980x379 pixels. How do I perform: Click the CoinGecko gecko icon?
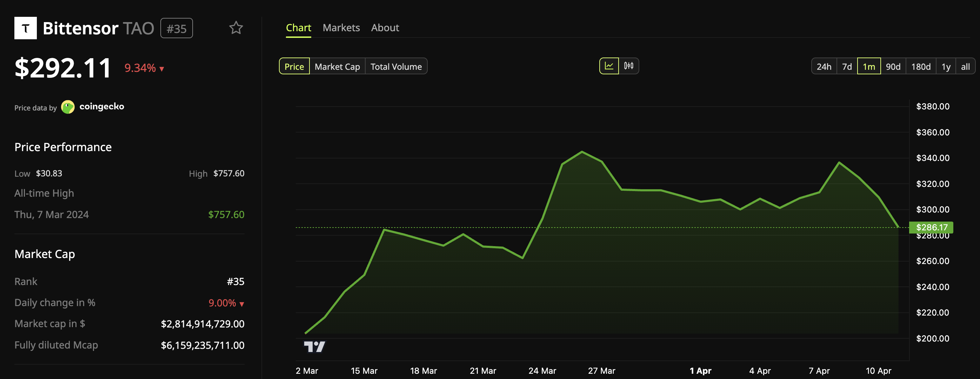click(x=68, y=107)
